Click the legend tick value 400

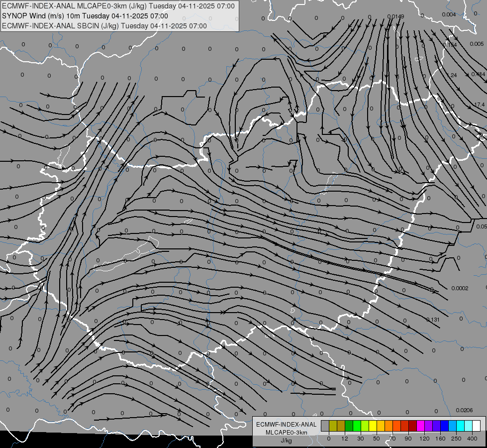coord(472,439)
